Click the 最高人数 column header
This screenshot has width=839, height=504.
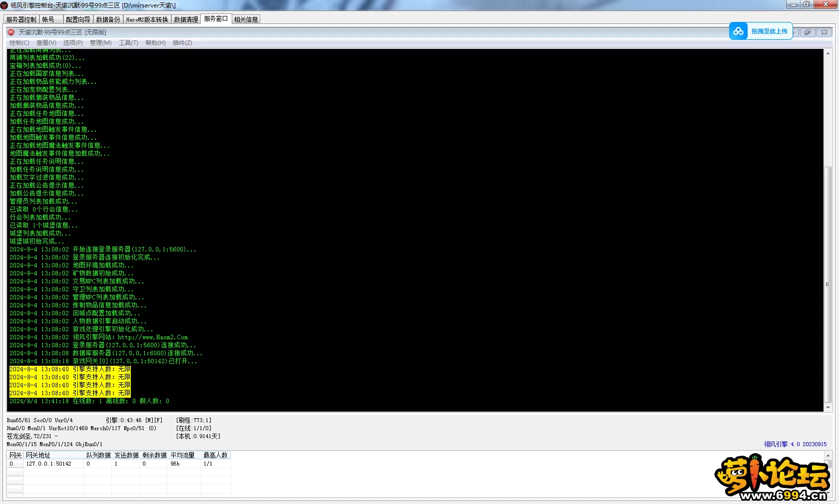click(215, 455)
